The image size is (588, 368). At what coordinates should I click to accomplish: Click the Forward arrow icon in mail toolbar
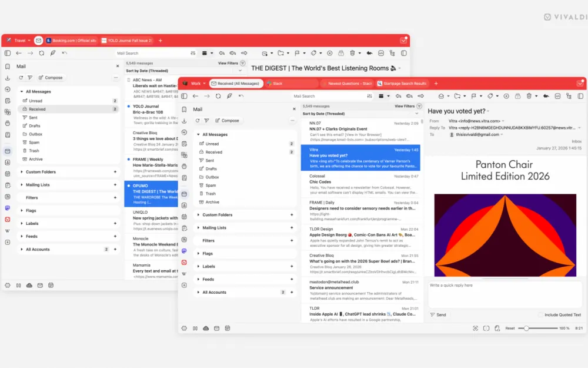click(420, 96)
